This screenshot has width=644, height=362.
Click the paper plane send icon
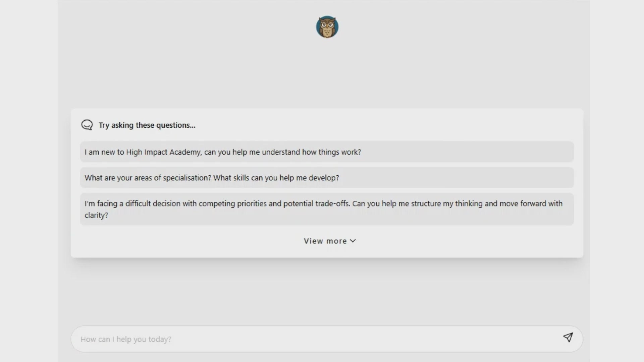click(x=568, y=338)
